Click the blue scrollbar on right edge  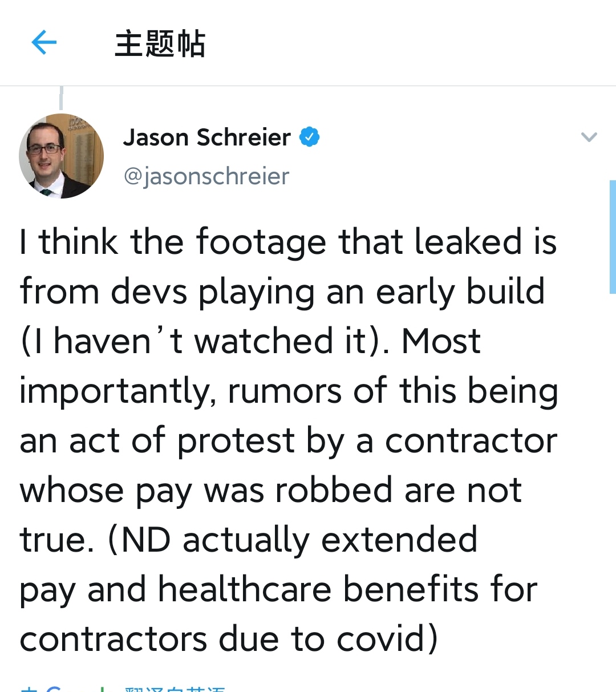coord(613,237)
